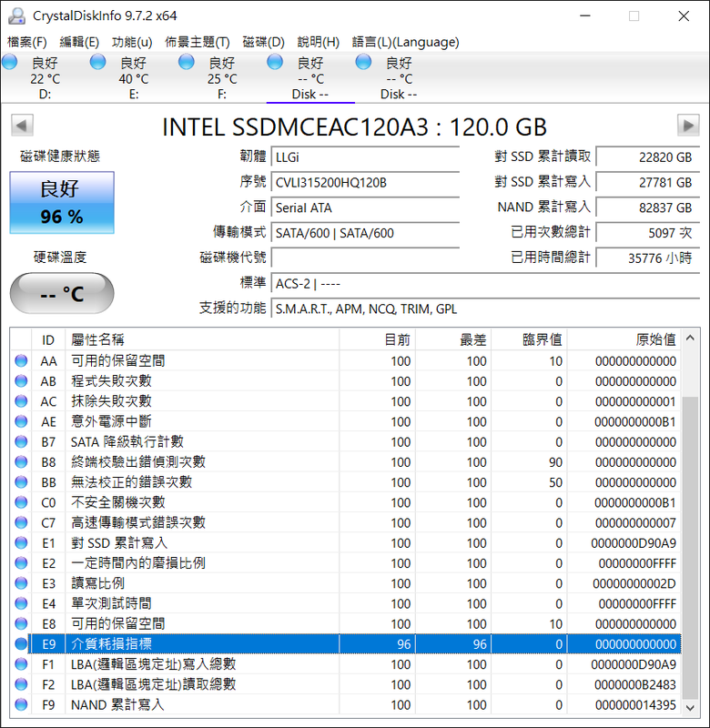Click raw value 000000014395 in F9 row
This screenshot has width=710, height=728.
635,704
